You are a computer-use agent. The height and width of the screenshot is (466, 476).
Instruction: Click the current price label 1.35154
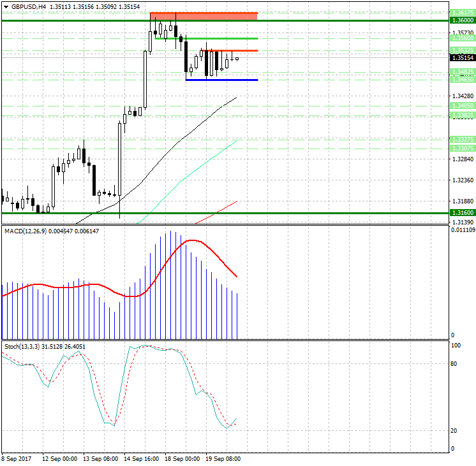point(463,57)
